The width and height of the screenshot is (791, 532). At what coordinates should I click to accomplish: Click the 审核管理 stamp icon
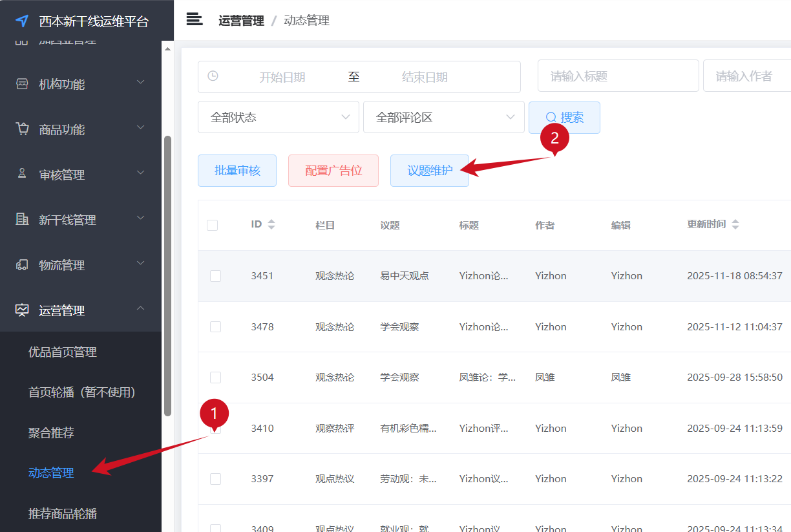[22, 174]
